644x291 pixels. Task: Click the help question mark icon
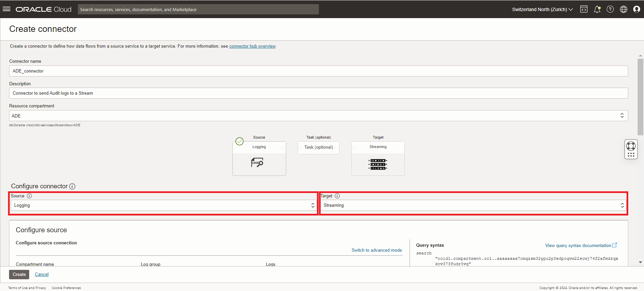[610, 9]
